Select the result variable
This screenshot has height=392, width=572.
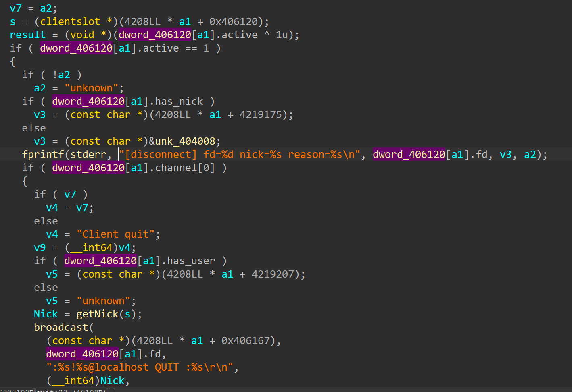pos(28,35)
